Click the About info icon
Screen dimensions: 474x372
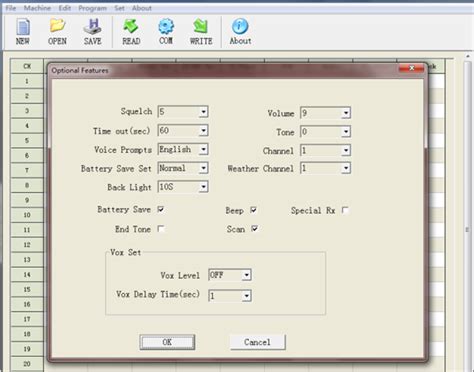(240, 32)
